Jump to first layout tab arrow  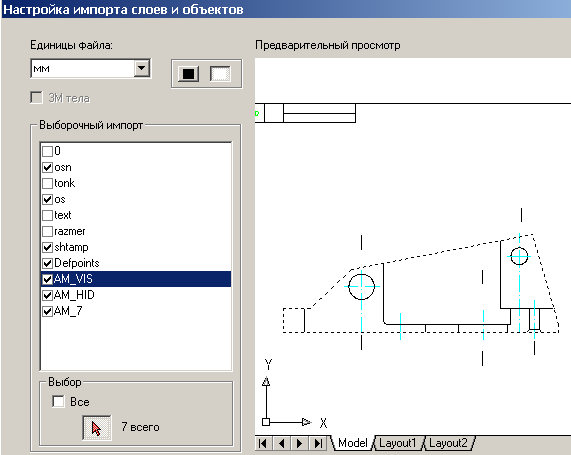pos(262,443)
